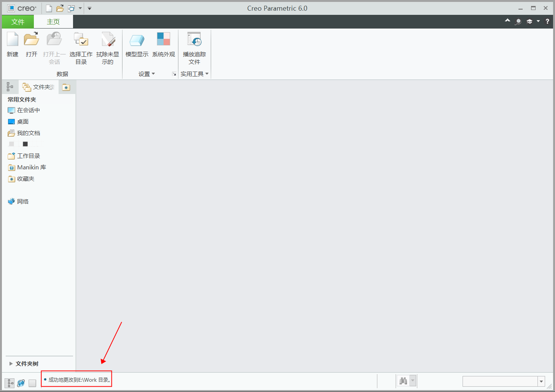Expand the 设置 group dropdown
This screenshot has height=392, width=555.
coord(147,74)
